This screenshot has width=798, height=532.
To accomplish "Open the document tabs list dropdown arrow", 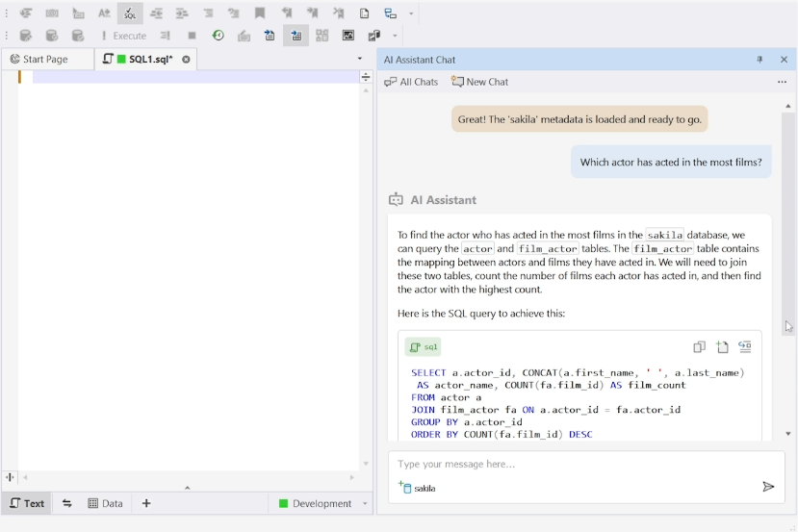I will coord(360,60).
